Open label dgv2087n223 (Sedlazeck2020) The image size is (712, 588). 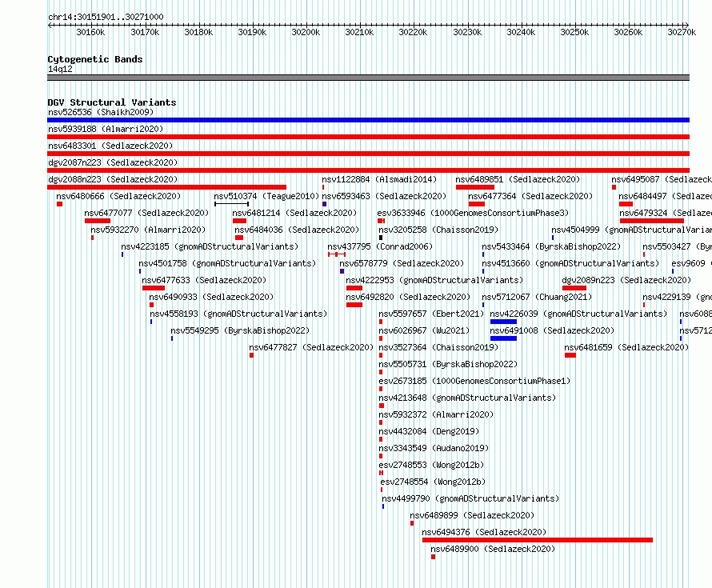point(113,162)
